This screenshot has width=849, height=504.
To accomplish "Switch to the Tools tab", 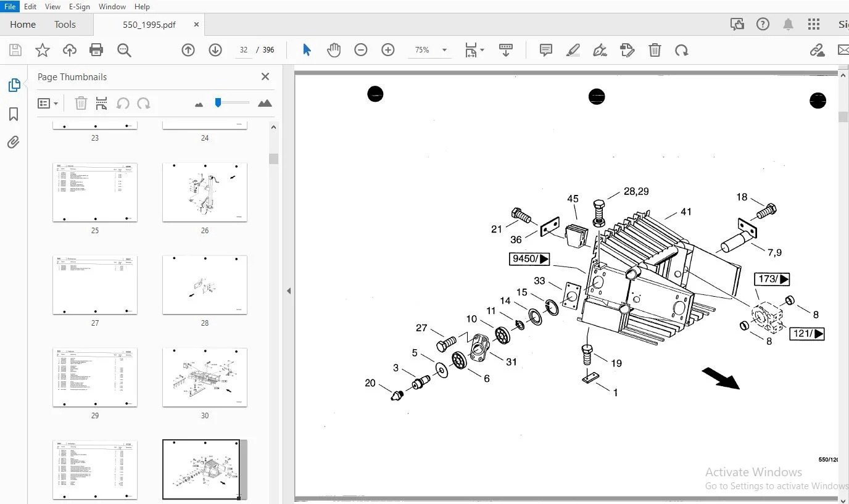I will [65, 25].
